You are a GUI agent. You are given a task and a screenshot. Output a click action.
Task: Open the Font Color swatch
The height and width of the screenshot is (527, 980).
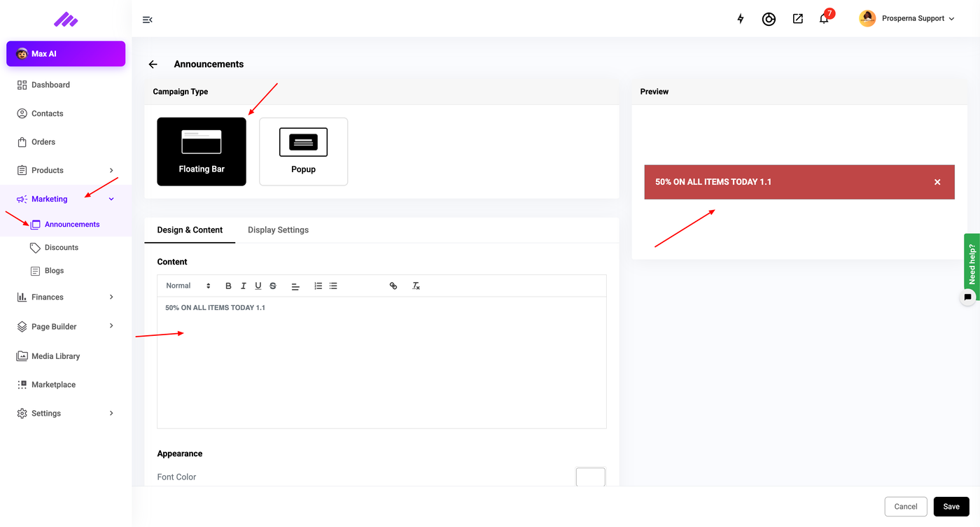tap(590, 477)
